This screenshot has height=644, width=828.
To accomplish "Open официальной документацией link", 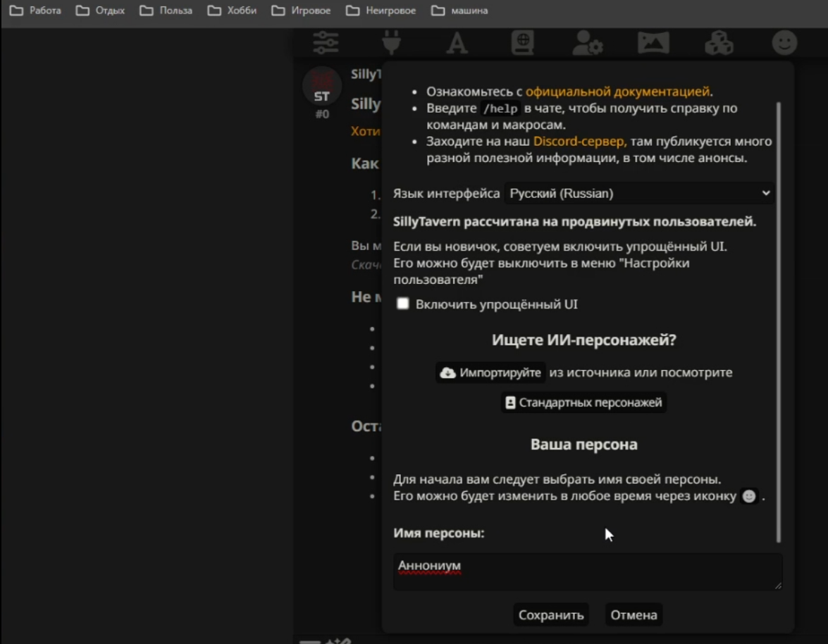I will 617,92.
